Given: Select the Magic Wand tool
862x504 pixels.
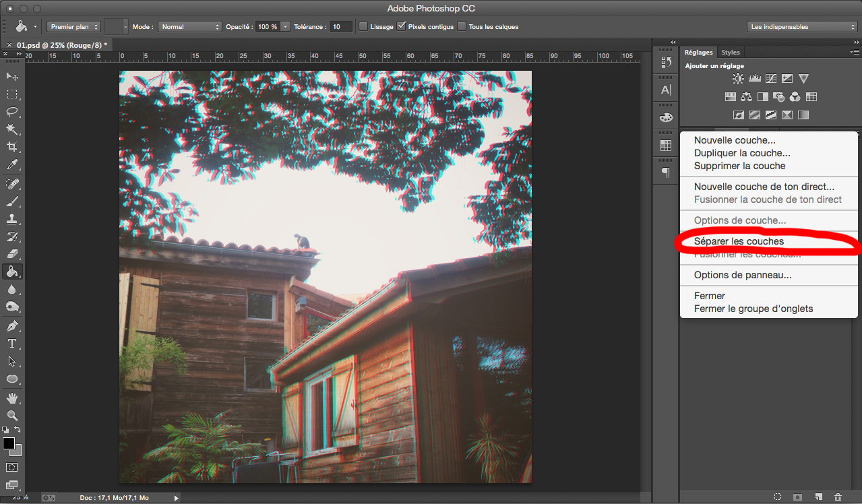Looking at the screenshot, I should 12,129.
